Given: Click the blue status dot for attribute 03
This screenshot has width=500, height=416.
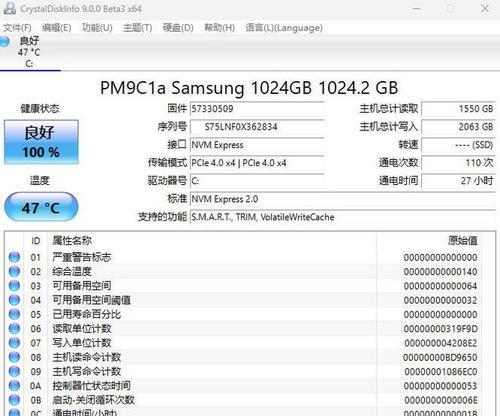Looking at the screenshot, I should (x=14, y=286).
